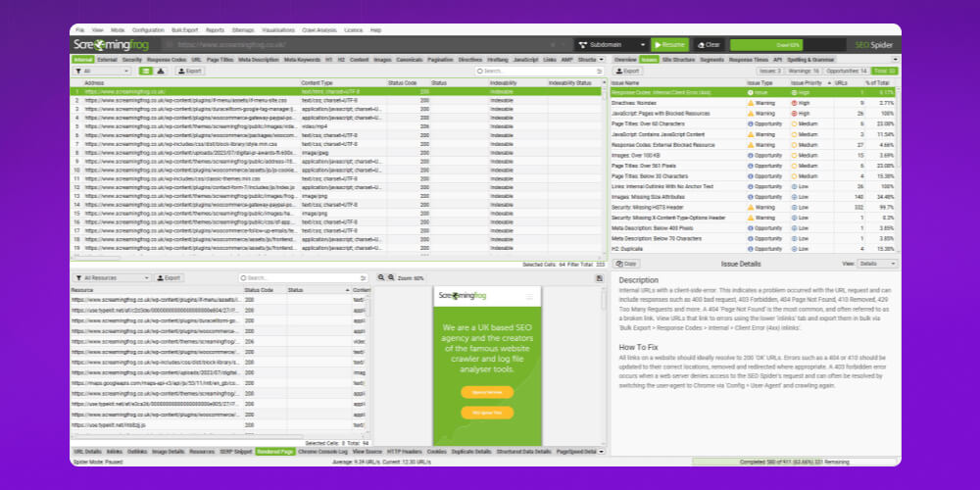Open the Visualisations menu

[278, 30]
